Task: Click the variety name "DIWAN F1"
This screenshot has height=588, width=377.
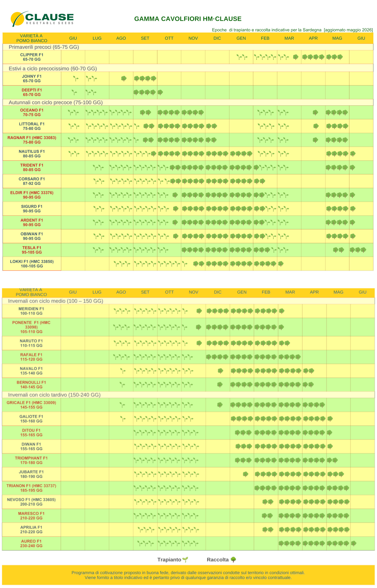Action: tap(31, 444)
